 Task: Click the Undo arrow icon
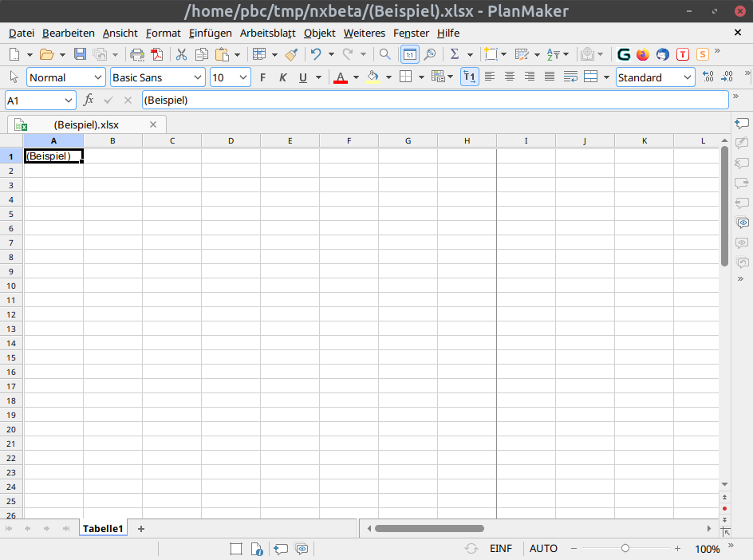(x=316, y=54)
